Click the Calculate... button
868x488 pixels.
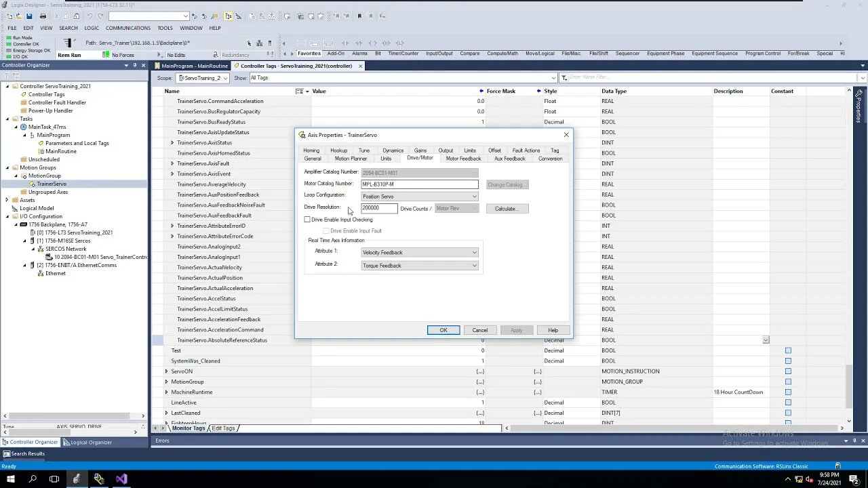[x=507, y=209]
